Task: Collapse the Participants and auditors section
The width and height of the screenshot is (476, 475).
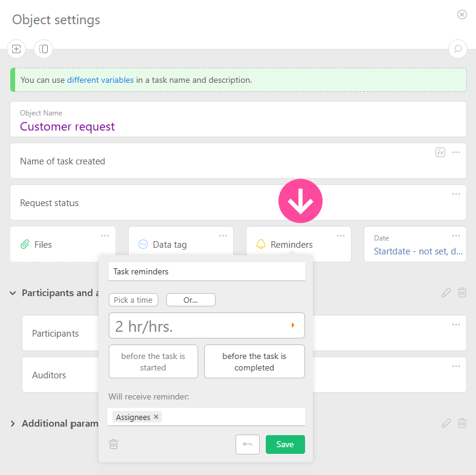Action: 13,293
